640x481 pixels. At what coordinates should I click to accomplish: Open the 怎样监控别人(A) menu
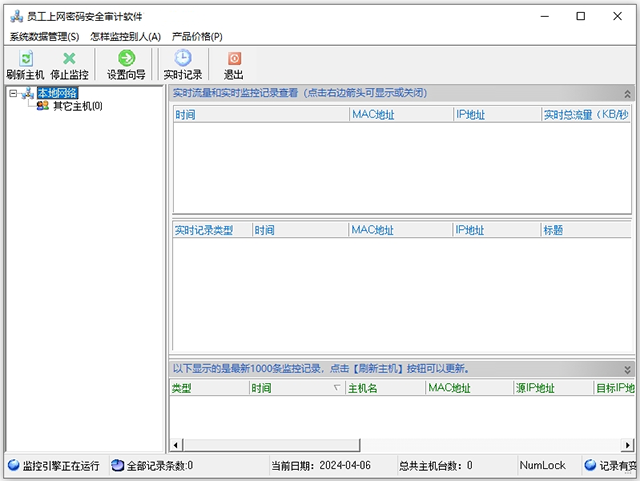tap(126, 37)
